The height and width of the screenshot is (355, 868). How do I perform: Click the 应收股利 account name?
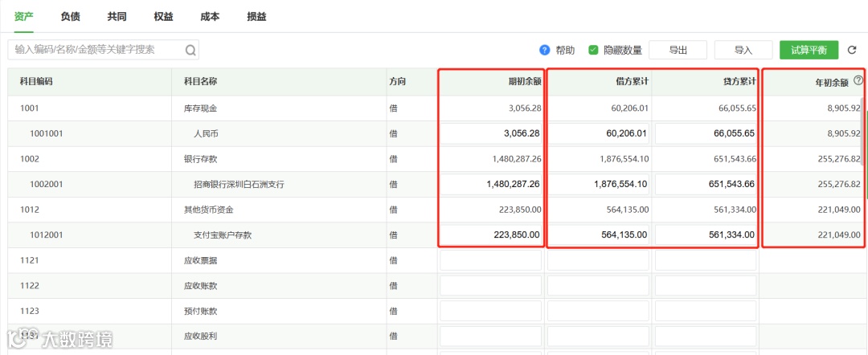tap(200, 336)
